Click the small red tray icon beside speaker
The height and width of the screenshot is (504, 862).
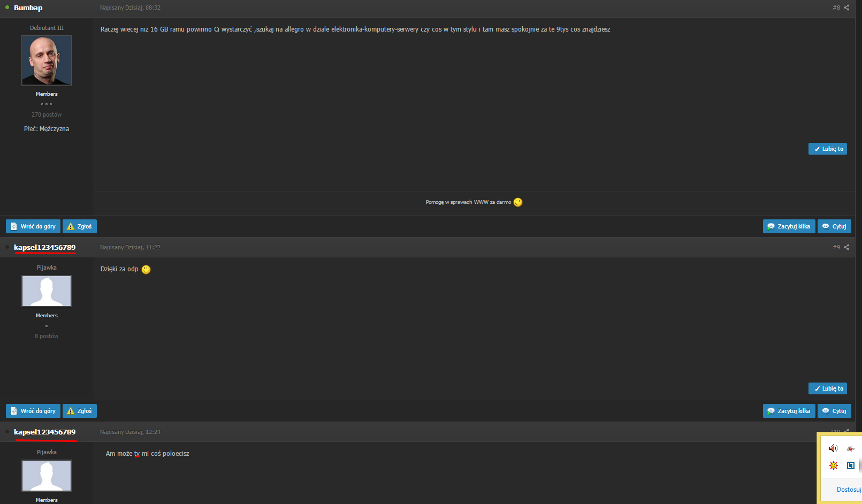coord(851,449)
